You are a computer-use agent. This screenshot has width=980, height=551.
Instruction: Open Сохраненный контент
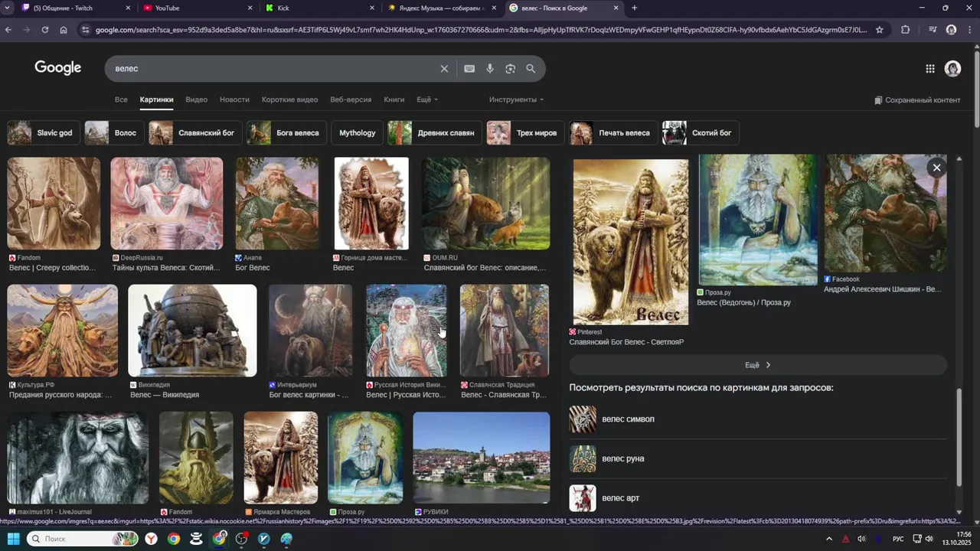(x=917, y=100)
